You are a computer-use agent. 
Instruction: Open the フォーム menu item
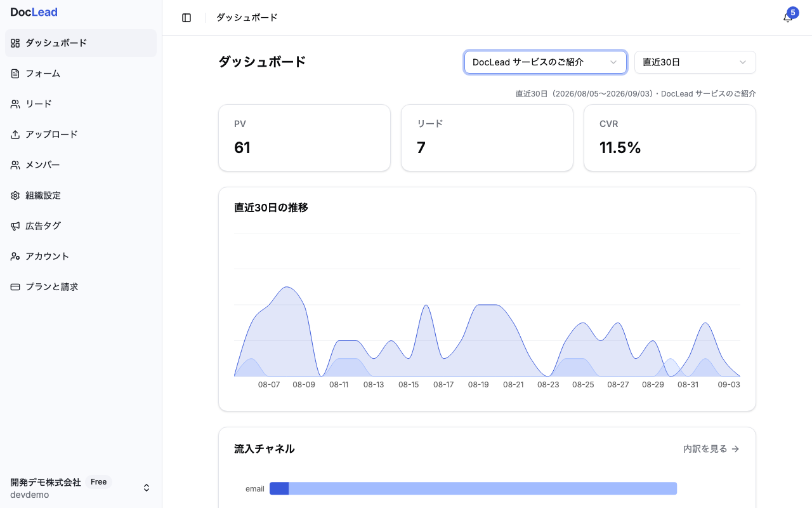point(81,74)
